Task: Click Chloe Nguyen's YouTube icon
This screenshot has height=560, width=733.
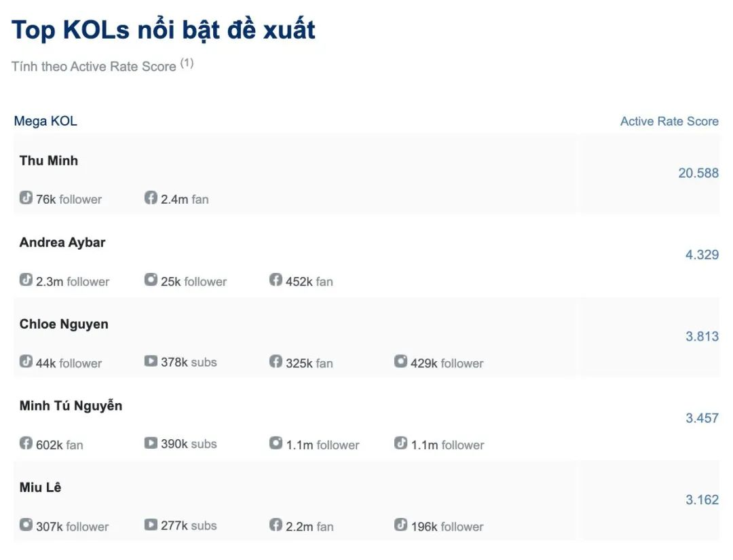Action: pyautogui.click(x=151, y=362)
